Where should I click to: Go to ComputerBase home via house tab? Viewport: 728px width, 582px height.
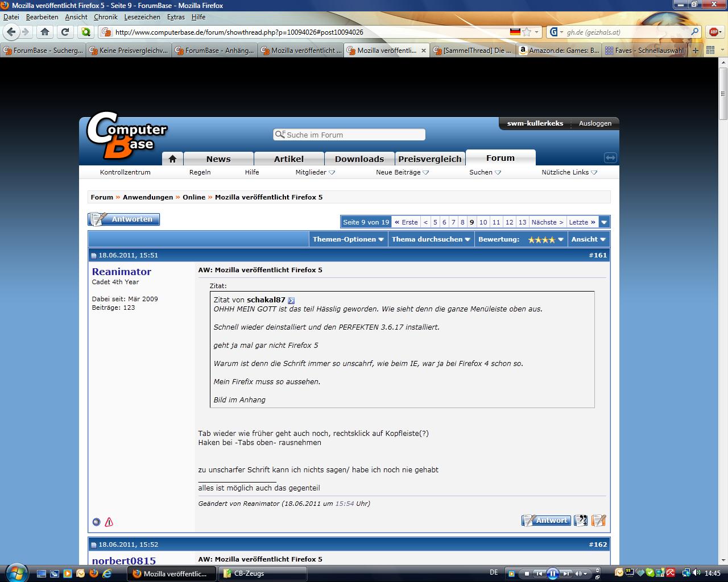click(172, 159)
